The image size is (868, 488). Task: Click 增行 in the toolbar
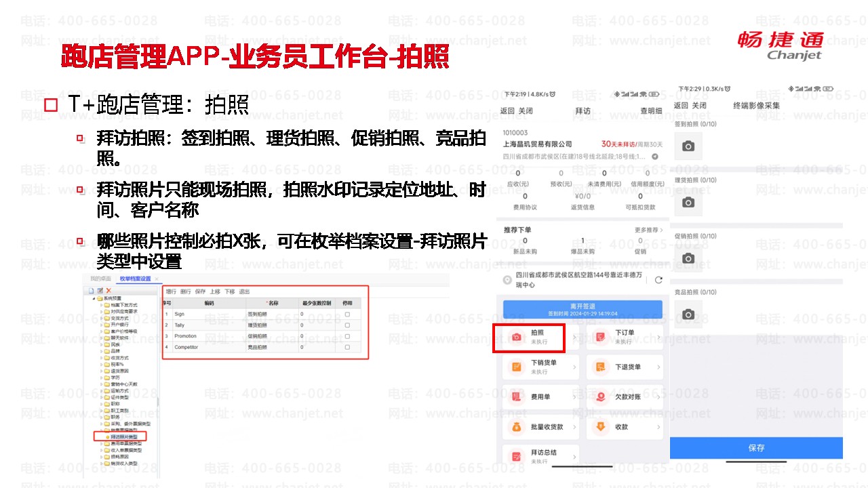point(171,291)
